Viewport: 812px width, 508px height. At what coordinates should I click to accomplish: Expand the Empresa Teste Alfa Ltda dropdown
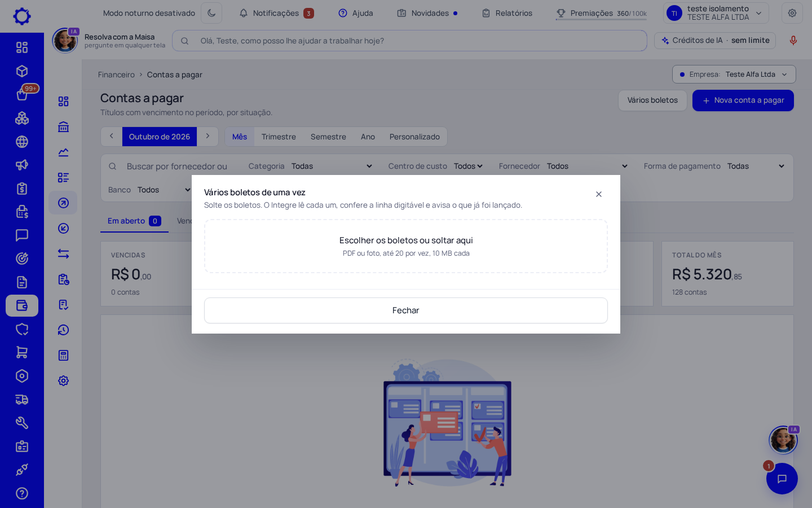pos(734,75)
